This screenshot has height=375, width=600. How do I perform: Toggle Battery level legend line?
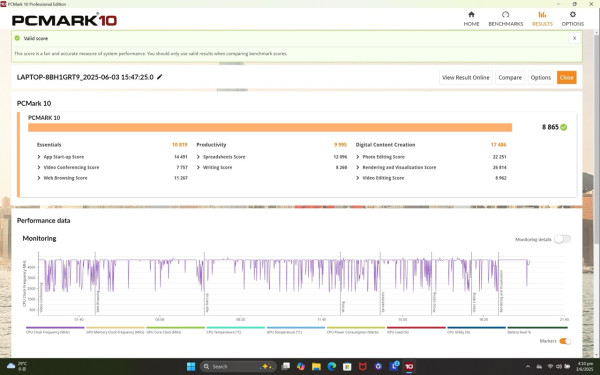point(537,328)
